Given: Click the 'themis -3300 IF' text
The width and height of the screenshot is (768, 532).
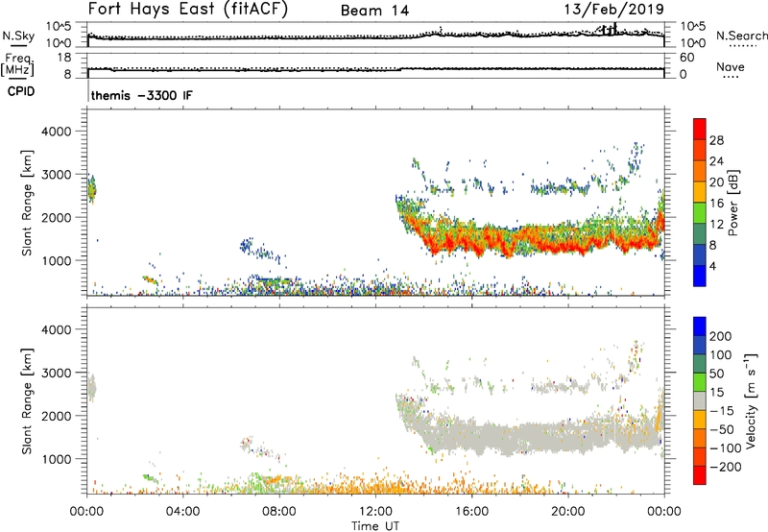Looking at the screenshot, I should [x=142, y=95].
